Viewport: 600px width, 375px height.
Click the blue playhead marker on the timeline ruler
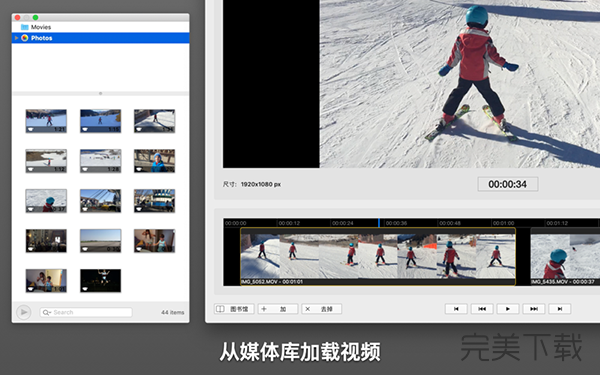[x=379, y=223]
